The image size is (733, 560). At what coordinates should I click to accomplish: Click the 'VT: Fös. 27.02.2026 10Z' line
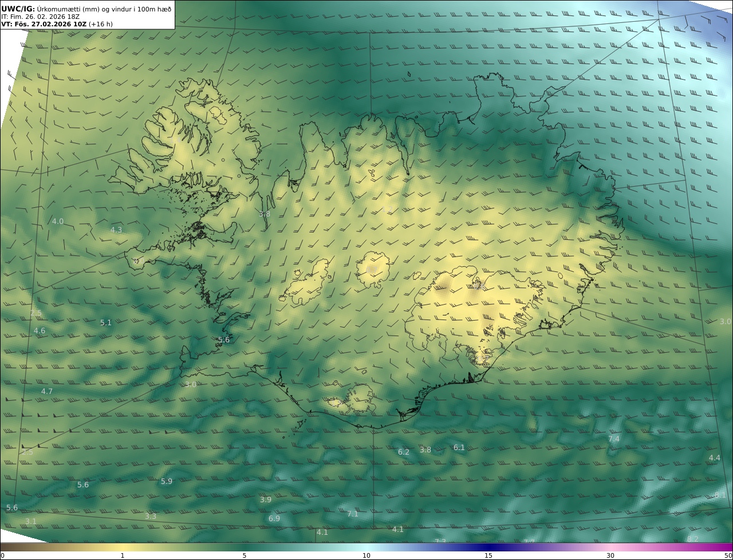pyautogui.click(x=56, y=24)
